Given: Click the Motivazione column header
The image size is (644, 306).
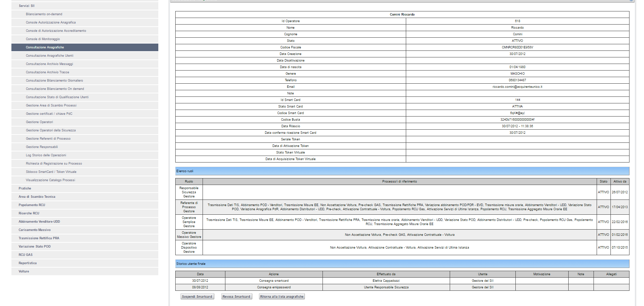Looking at the screenshot, I should tap(542, 274).
